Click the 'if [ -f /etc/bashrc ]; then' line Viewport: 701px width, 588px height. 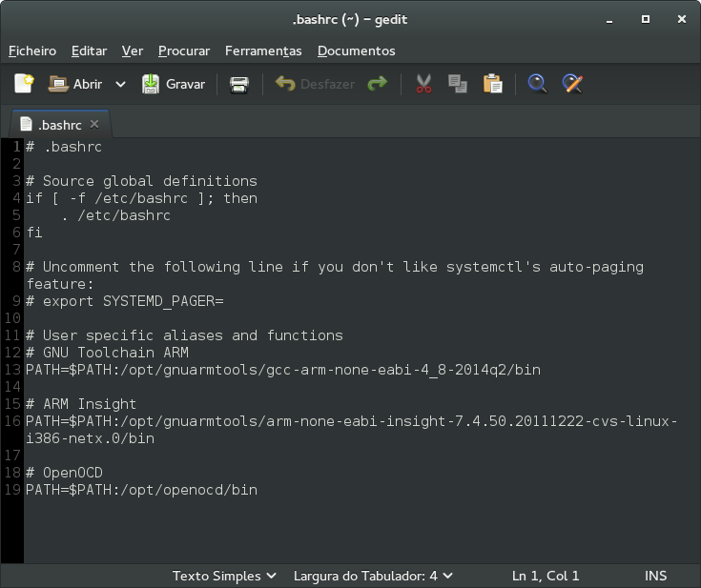[x=141, y=198]
